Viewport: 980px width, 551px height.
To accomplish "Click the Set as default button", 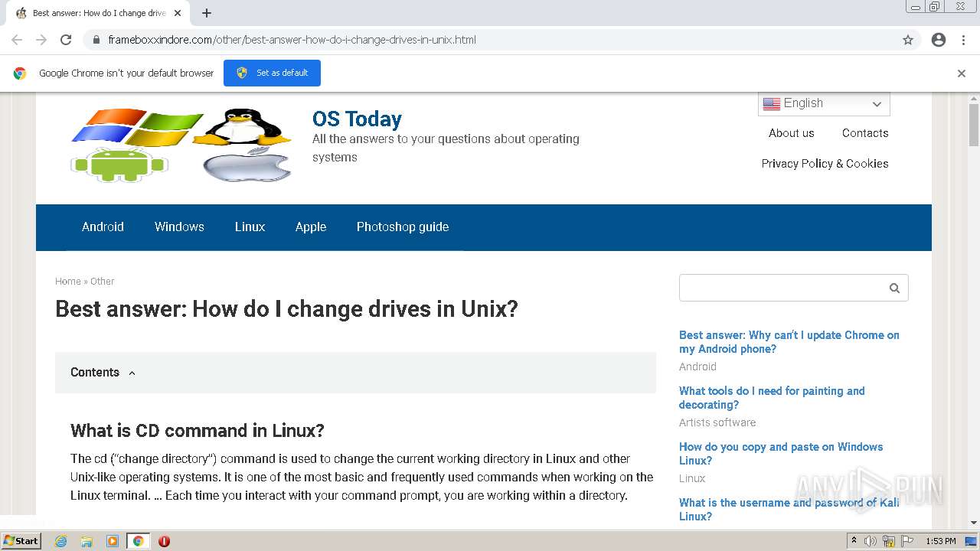I will 272,73.
